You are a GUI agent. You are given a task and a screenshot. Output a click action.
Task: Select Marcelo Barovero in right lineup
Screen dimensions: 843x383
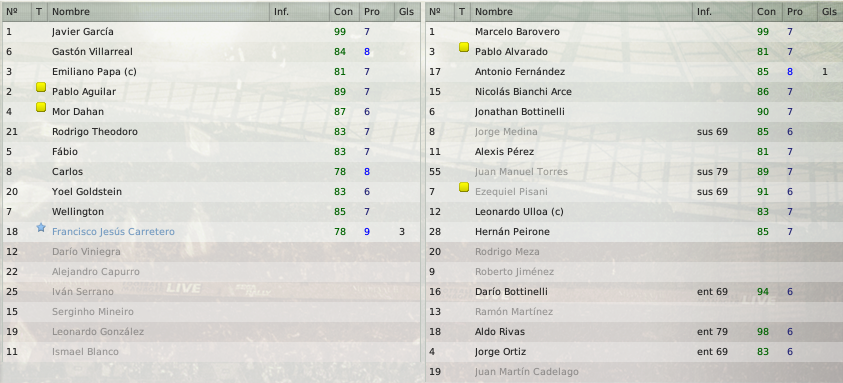pyautogui.click(x=634, y=32)
